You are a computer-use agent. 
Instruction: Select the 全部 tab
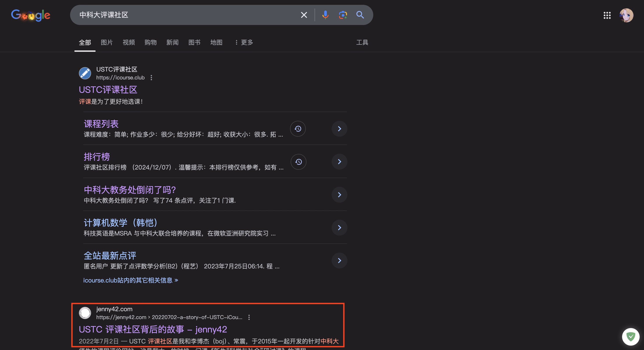point(85,43)
